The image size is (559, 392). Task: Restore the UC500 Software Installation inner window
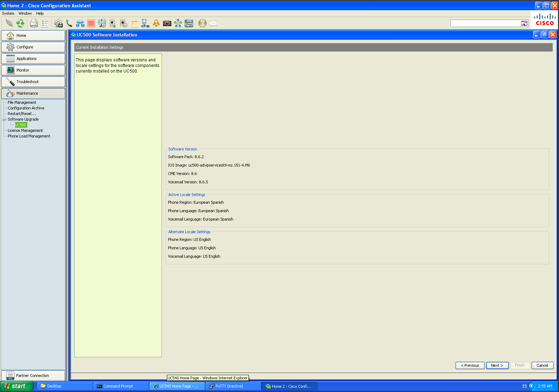click(x=544, y=34)
